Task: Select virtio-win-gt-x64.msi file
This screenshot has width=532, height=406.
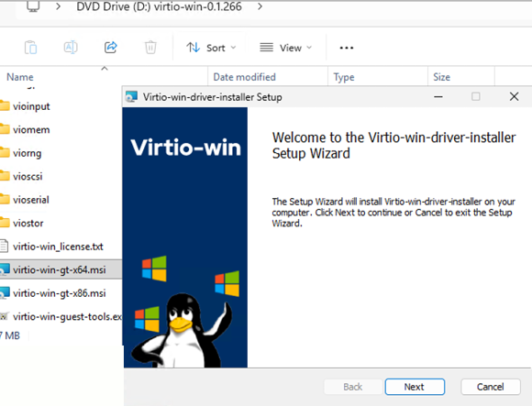Action: (60, 270)
